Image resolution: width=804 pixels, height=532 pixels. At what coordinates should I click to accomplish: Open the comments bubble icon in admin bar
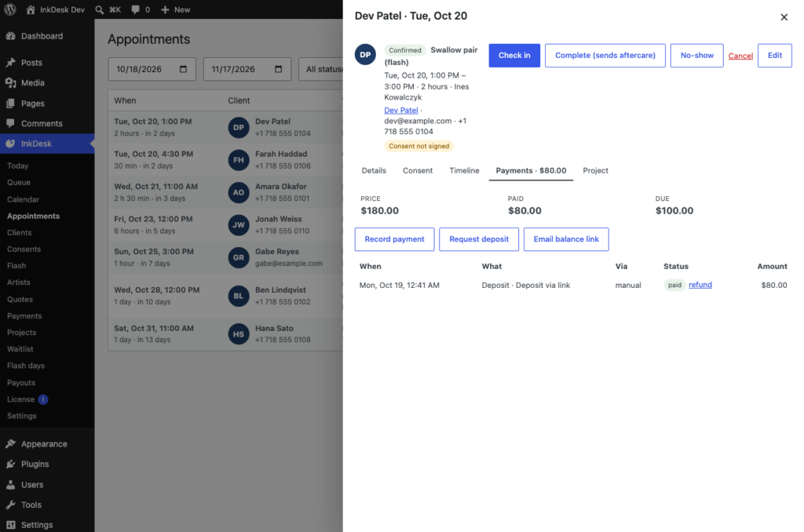135,9
